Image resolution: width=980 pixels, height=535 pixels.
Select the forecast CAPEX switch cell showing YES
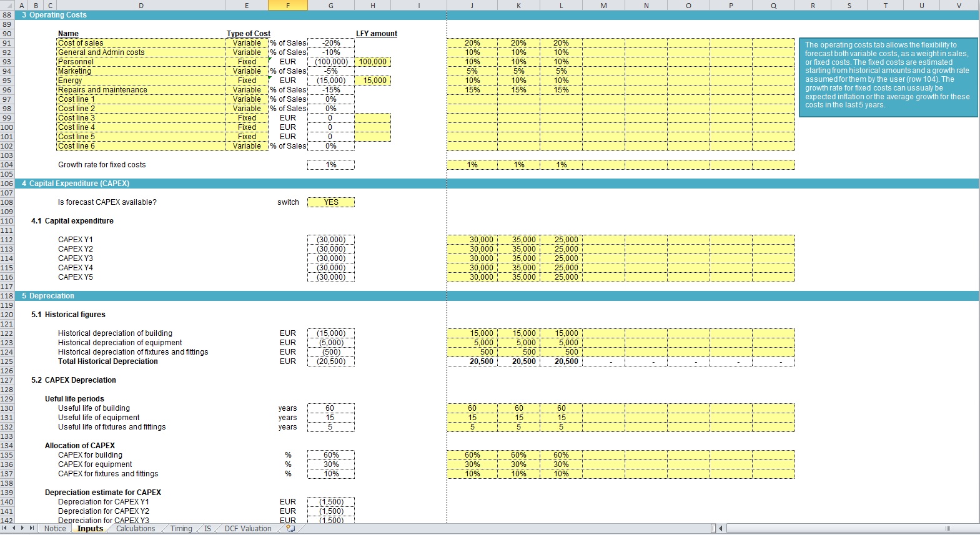(331, 202)
